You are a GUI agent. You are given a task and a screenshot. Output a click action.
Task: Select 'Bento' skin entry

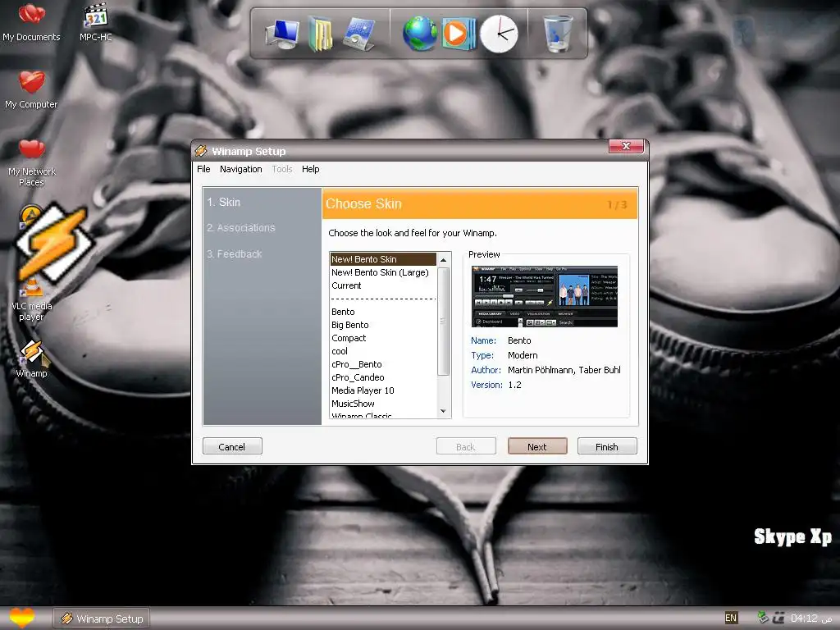[383, 312]
